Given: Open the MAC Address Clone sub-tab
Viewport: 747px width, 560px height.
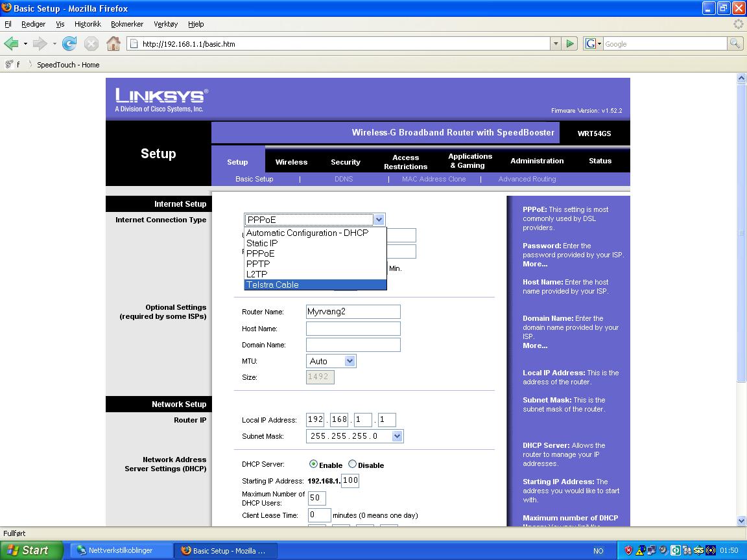Looking at the screenshot, I should [x=434, y=179].
